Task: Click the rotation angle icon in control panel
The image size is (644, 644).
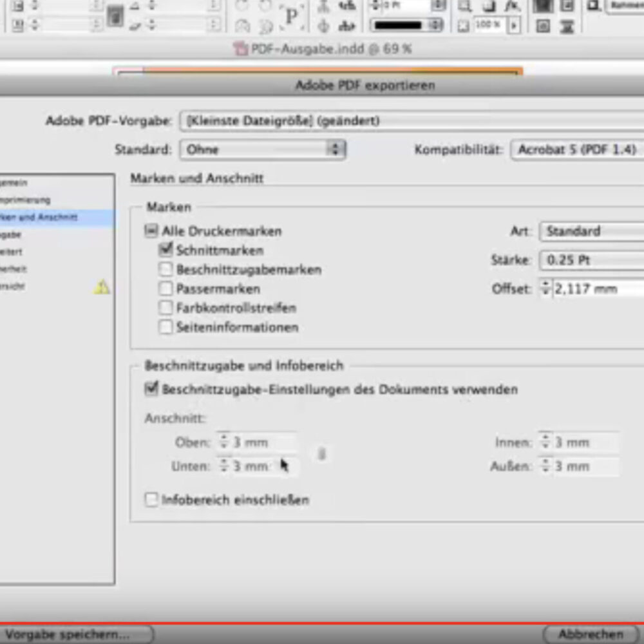Action: tap(135, 6)
